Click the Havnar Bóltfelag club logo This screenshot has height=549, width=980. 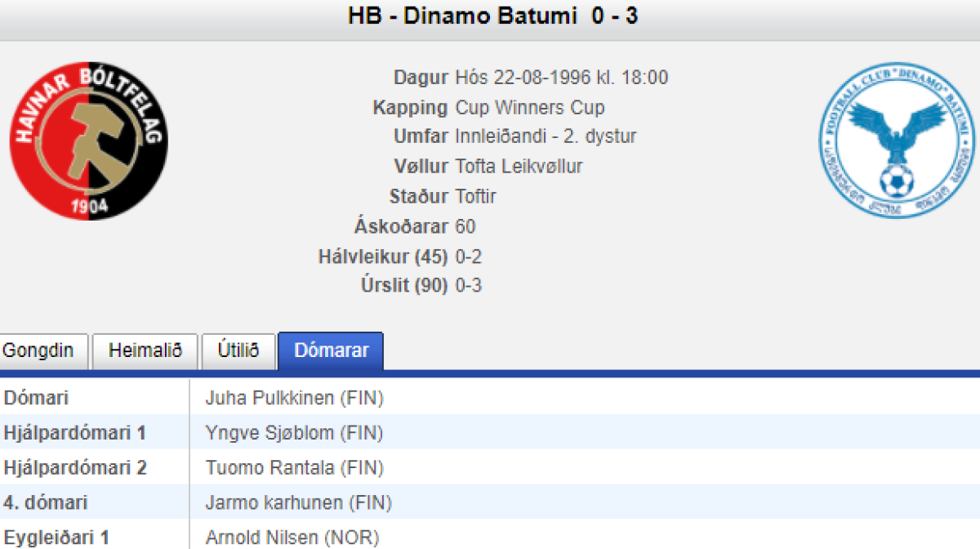89,141
